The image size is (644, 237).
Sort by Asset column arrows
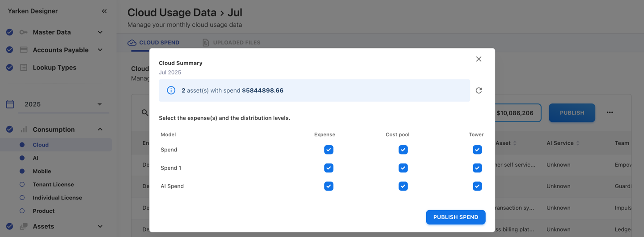tap(515, 143)
